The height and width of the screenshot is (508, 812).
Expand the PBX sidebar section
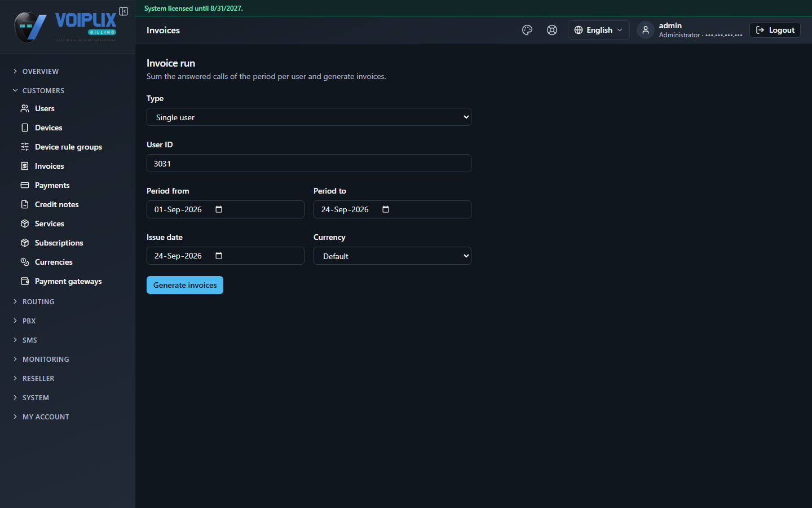(29, 321)
